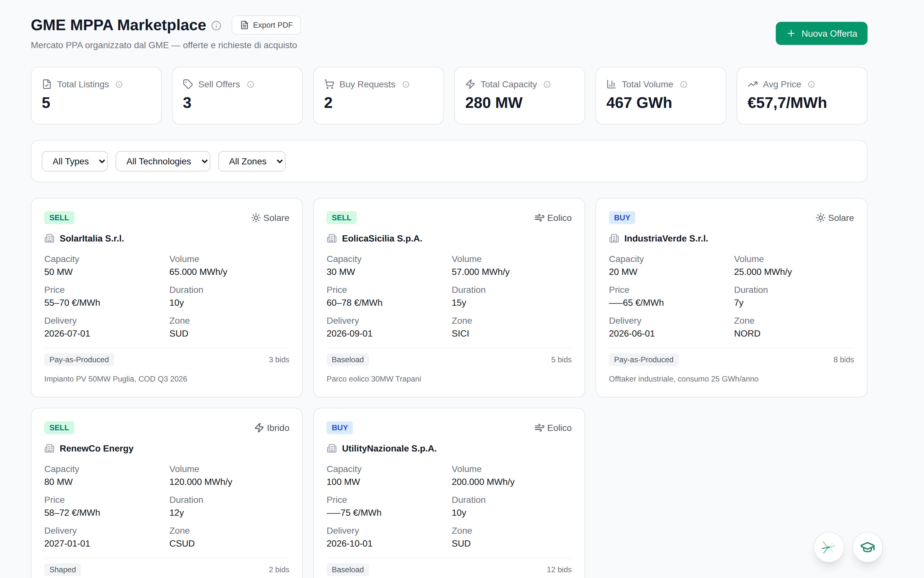
Task: Click the UtilityNazionale S.p.A. company name
Action: (389, 448)
